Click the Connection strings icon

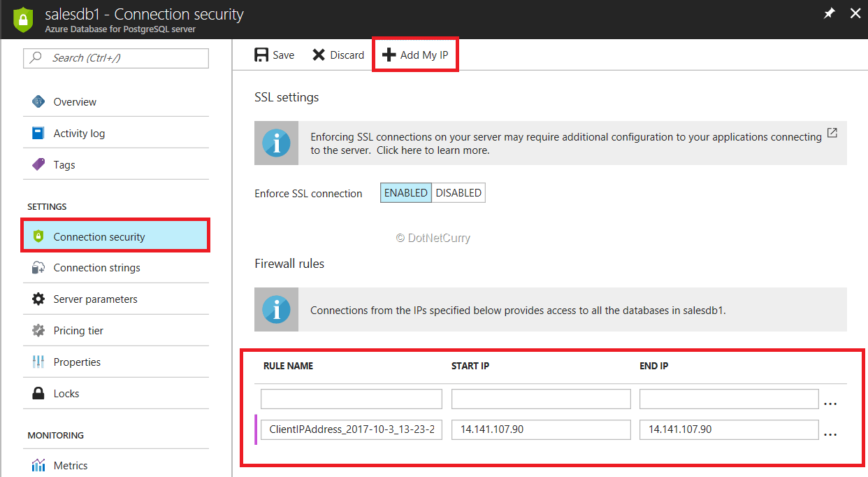point(38,267)
